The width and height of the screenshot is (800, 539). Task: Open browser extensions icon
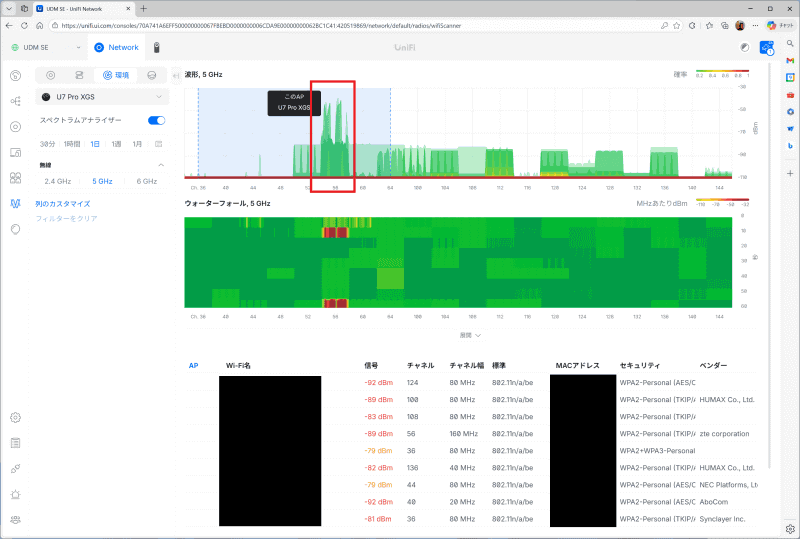[692, 26]
